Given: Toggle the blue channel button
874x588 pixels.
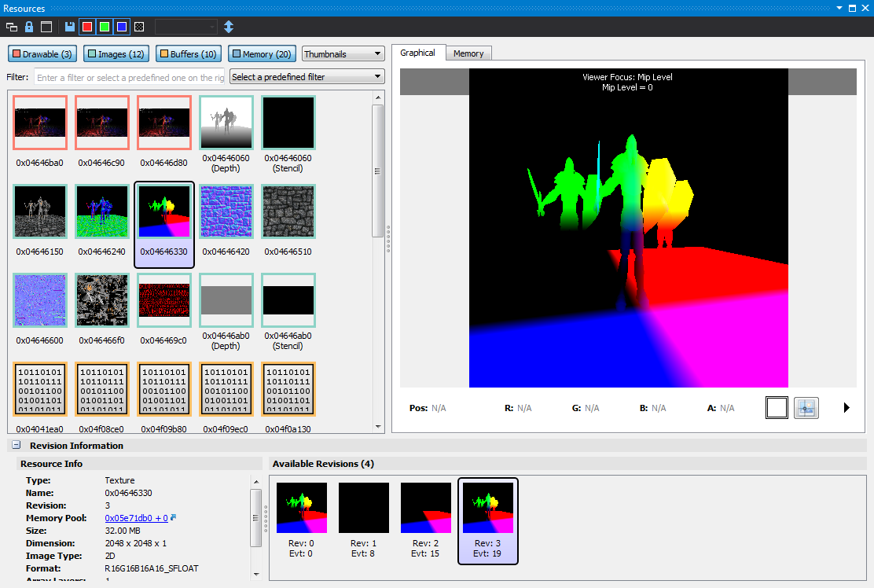Looking at the screenshot, I should (122, 27).
